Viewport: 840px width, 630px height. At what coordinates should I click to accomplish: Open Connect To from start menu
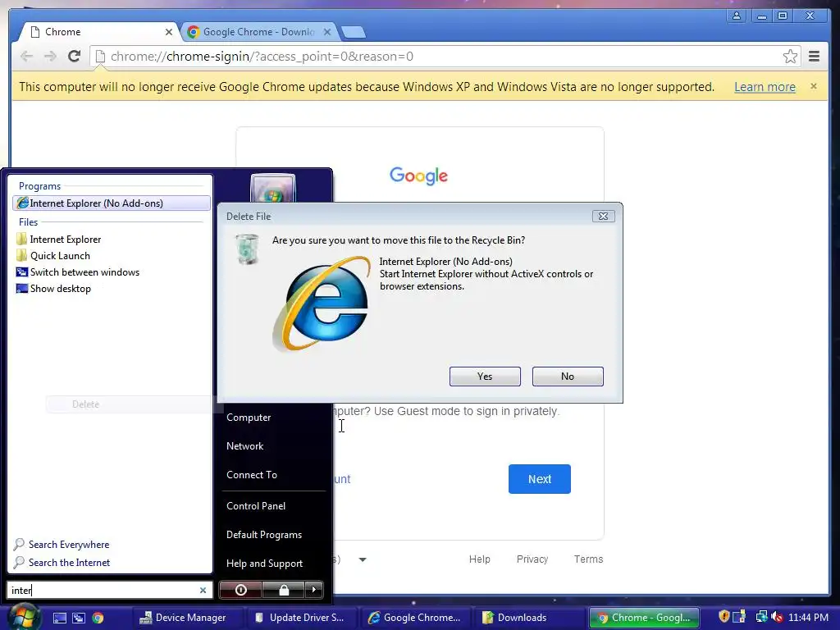tap(252, 475)
